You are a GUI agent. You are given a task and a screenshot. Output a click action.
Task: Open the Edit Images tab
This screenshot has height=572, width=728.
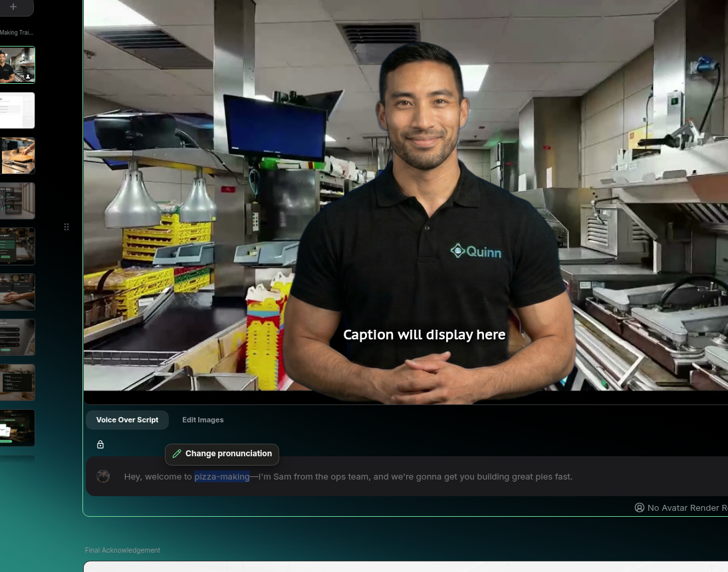(x=203, y=420)
